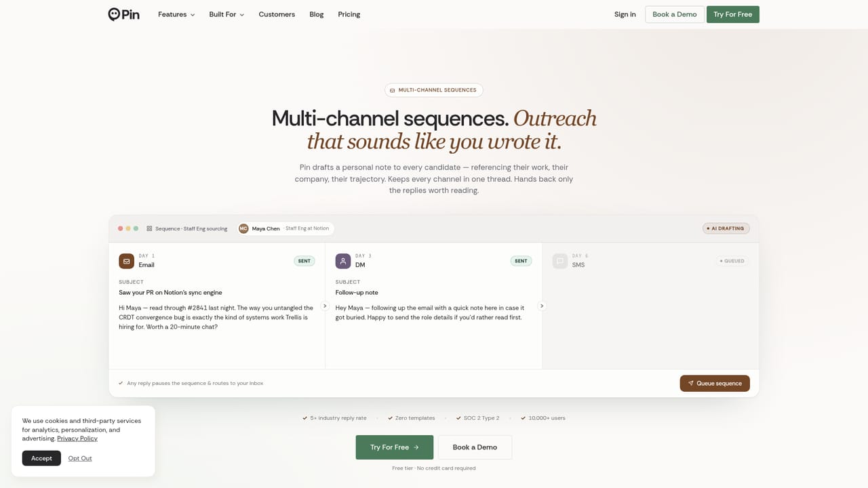Accept cookies

click(41, 458)
